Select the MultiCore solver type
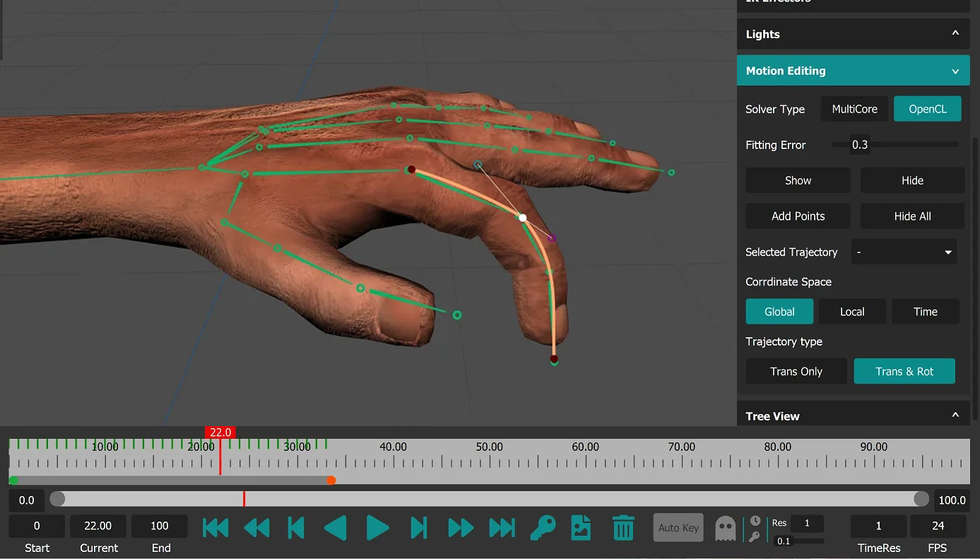Image resolution: width=980 pixels, height=559 pixels. pos(855,109)
